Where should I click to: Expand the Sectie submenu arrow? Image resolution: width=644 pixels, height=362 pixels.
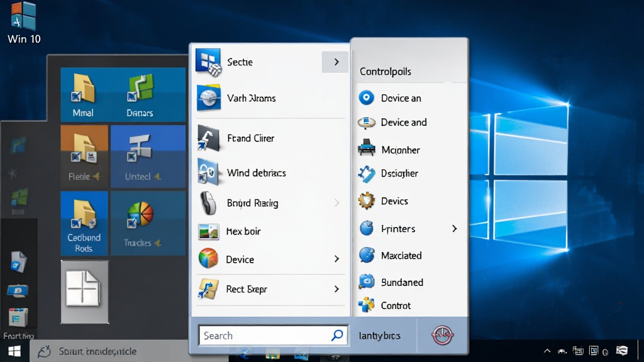pos(336,62)
